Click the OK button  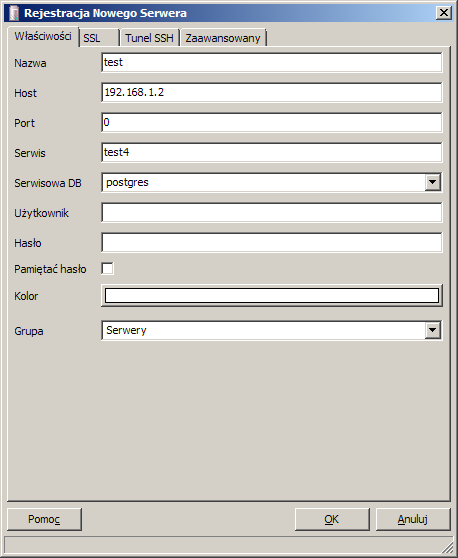pos(332,519)
